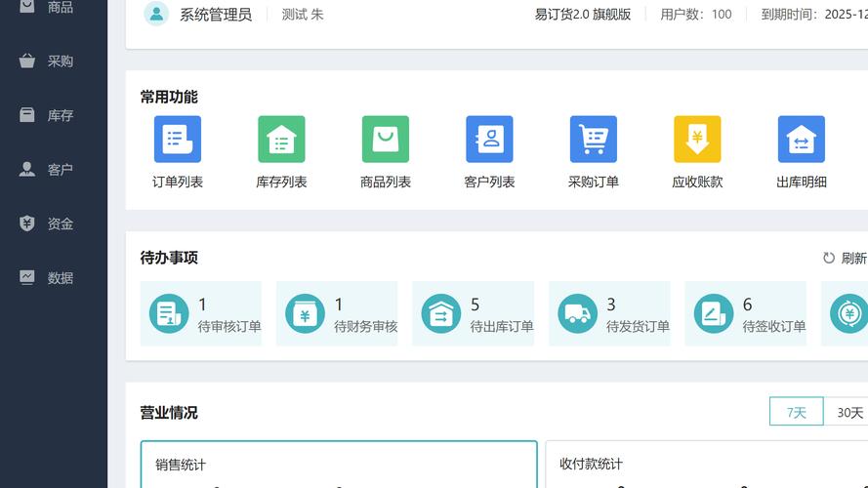The width and height of the screenshot is (868, 488).
Task: Go to 资金 funds sidebar menu
Action: click(x=54, y=224)
